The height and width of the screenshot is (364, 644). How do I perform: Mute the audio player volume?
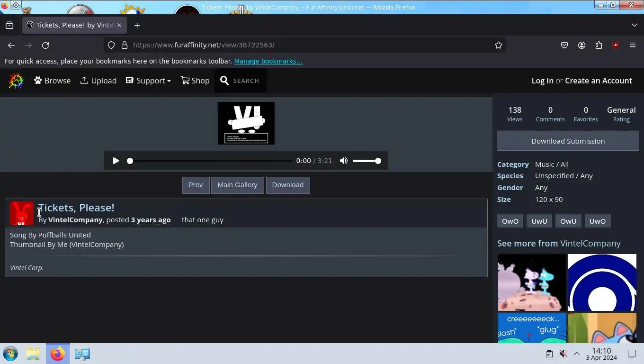coord(344,161)
